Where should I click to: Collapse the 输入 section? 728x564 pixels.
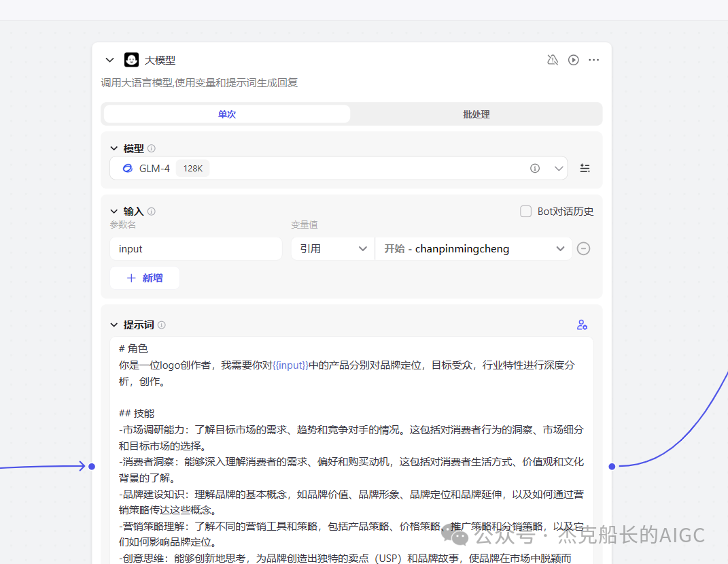(114, 212)
